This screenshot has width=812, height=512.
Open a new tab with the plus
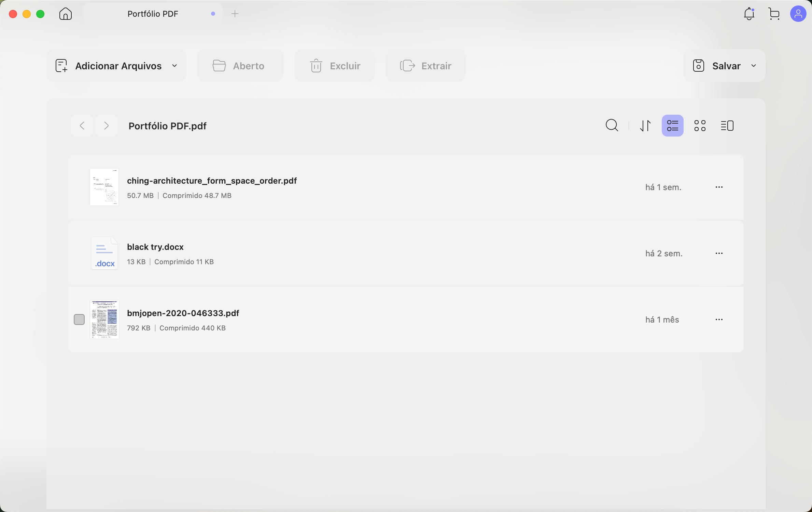235,14
